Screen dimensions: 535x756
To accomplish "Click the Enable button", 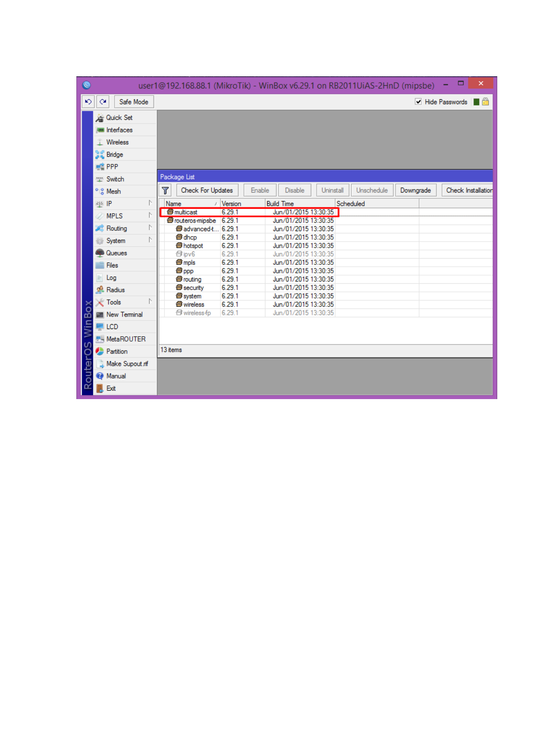I will (260, 191).
